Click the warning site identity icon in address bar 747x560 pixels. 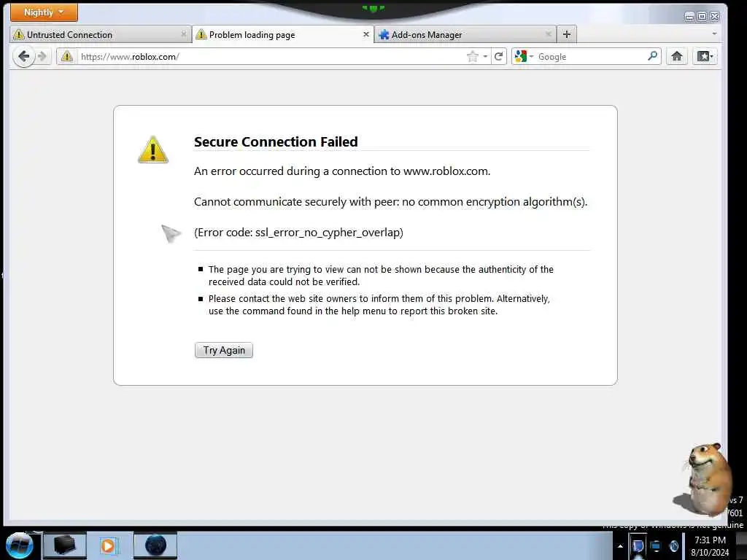pyautogui.click(x=67, y=57)
